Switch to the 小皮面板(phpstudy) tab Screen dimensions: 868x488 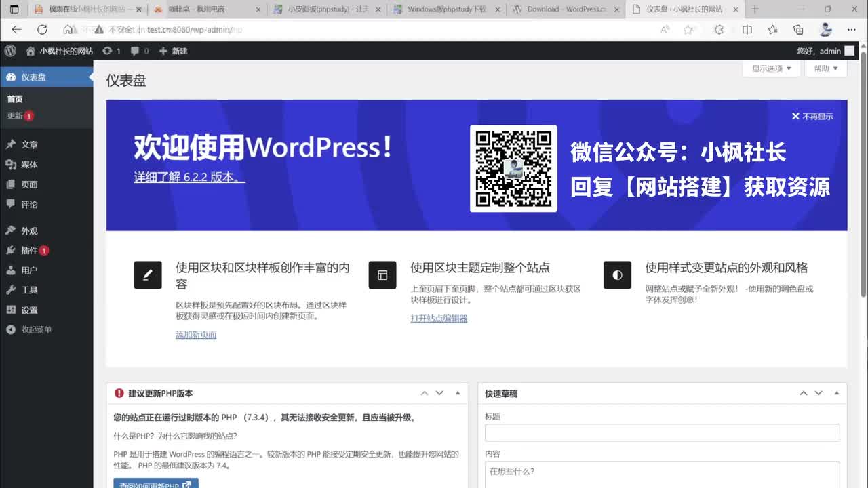[x=327, y=9]
